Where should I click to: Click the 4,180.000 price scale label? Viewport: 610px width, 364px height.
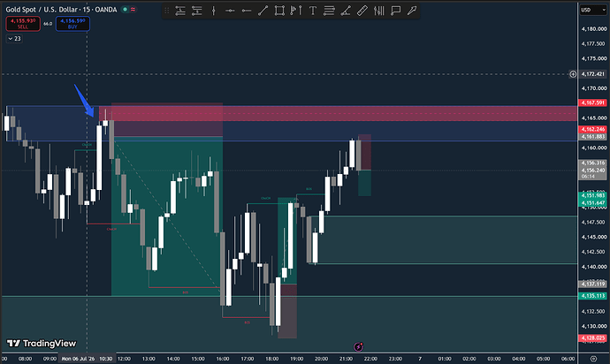pos(594,29)
